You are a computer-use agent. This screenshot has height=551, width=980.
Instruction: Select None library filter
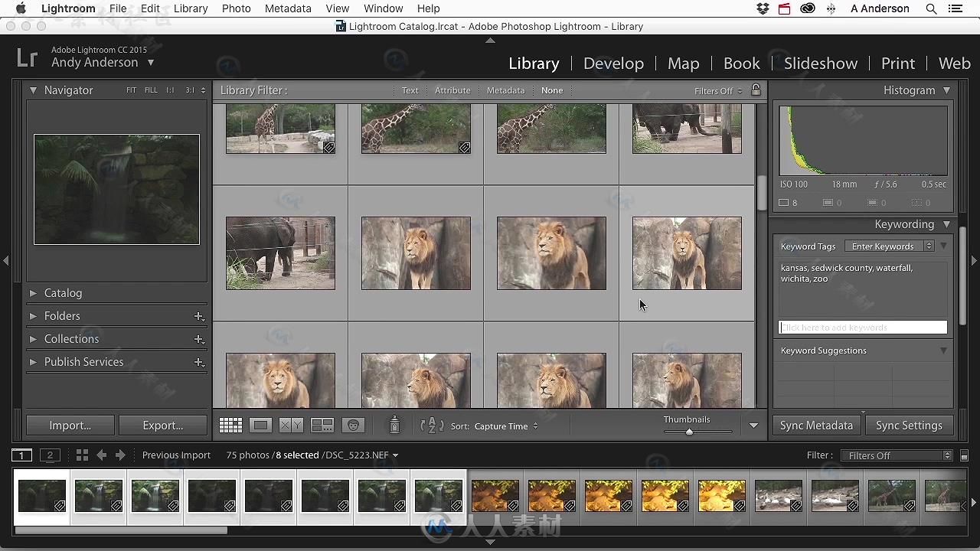point(552,90)
